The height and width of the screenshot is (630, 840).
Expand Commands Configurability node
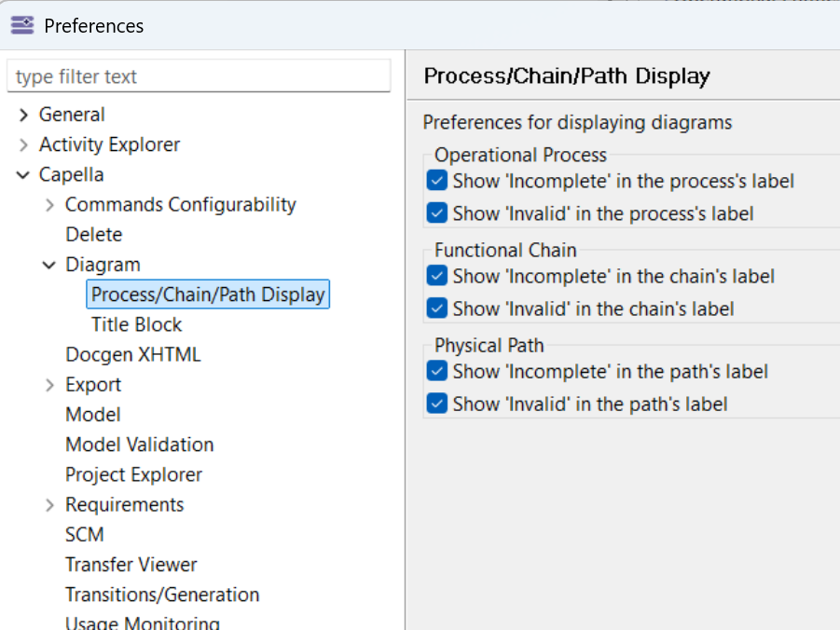coord(49,205)
